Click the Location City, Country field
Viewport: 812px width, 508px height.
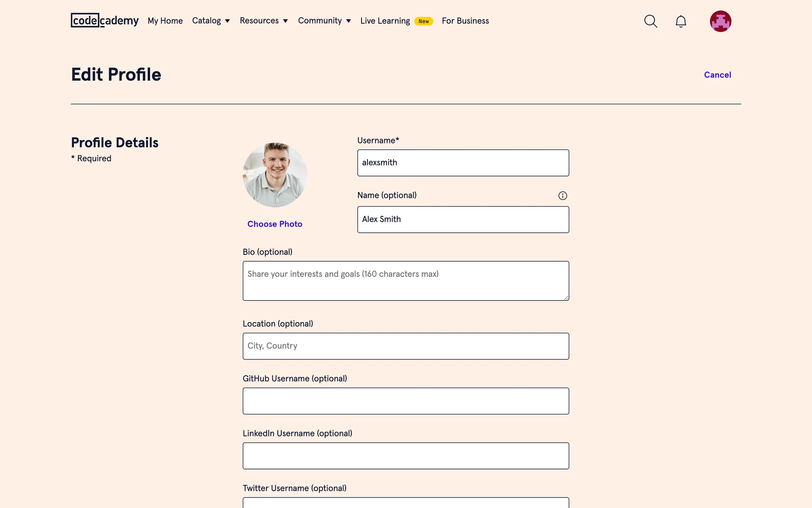coord(406,346)
